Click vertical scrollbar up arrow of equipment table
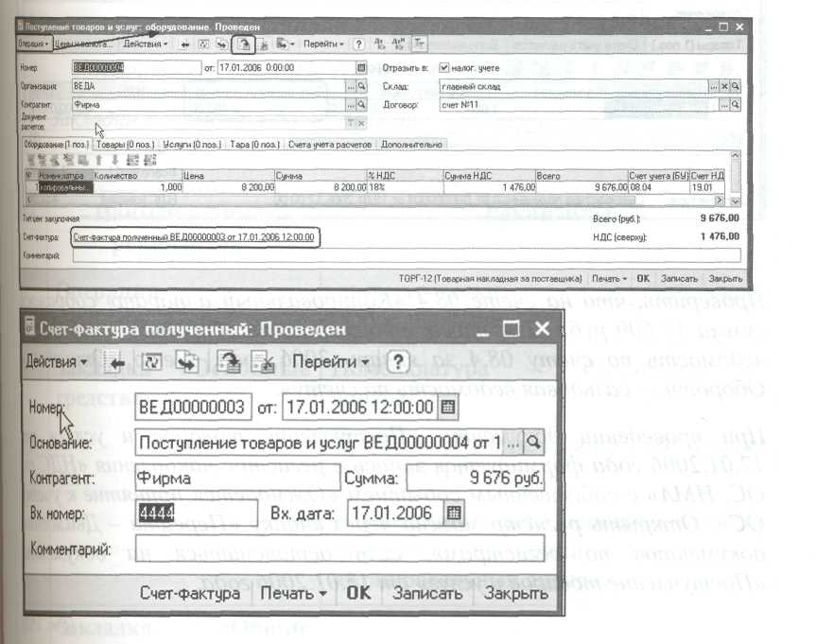This screenshot has height=644, width=816. pyautogui.click(x=735, y=155)
